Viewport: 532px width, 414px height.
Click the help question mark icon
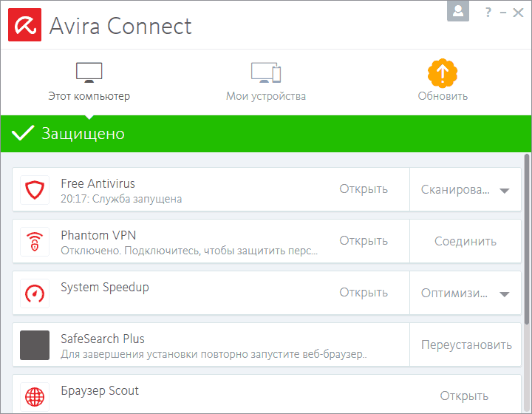click(x=488, y=13)
